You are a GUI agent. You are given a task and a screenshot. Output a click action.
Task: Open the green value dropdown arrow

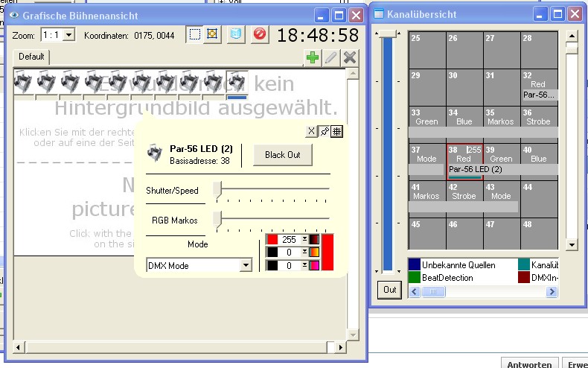point(305,253)
